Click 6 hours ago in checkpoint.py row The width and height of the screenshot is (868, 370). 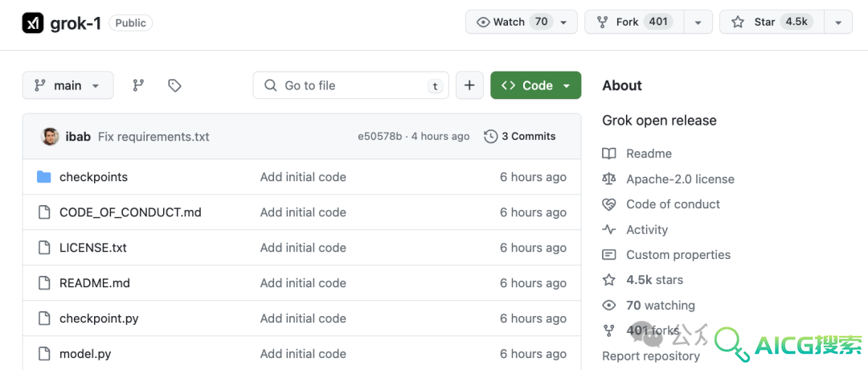[x=533, y=319]
